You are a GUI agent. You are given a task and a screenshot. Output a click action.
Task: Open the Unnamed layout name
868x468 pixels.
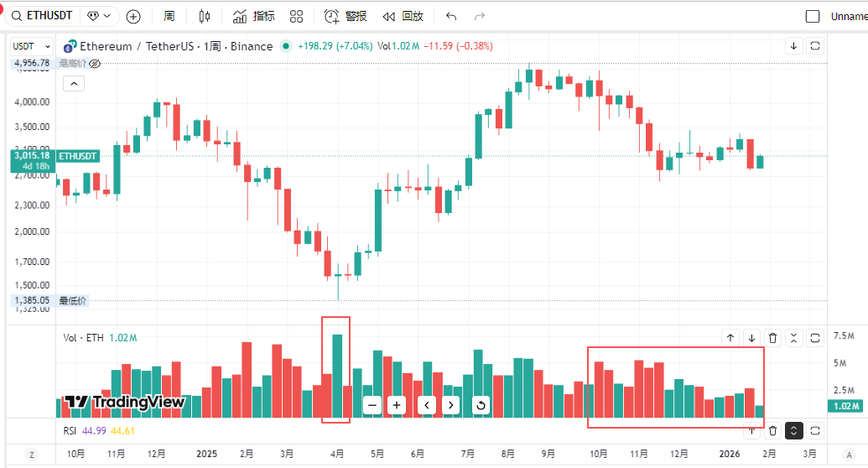[849, 17]
